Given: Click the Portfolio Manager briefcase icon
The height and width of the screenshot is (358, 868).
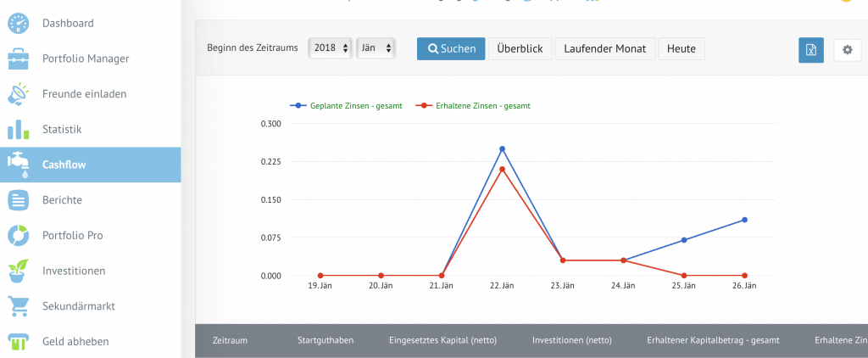Looking at the screenshot, I should (x=19, y=59).
